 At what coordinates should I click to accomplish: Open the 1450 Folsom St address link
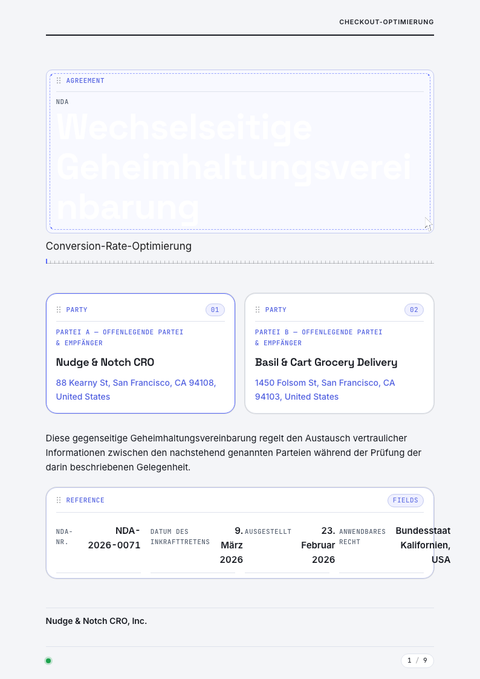pos(325,390)
